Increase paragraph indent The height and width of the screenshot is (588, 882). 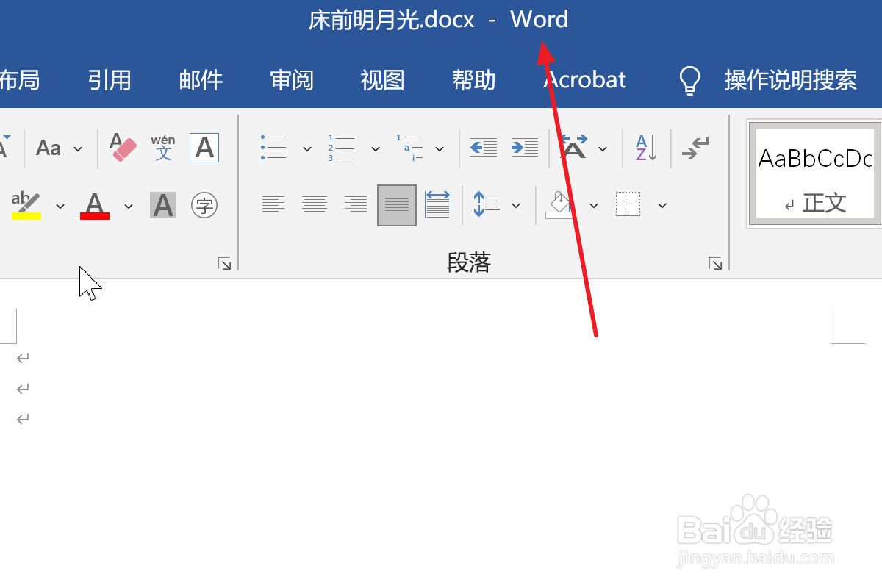click(525, 148)
